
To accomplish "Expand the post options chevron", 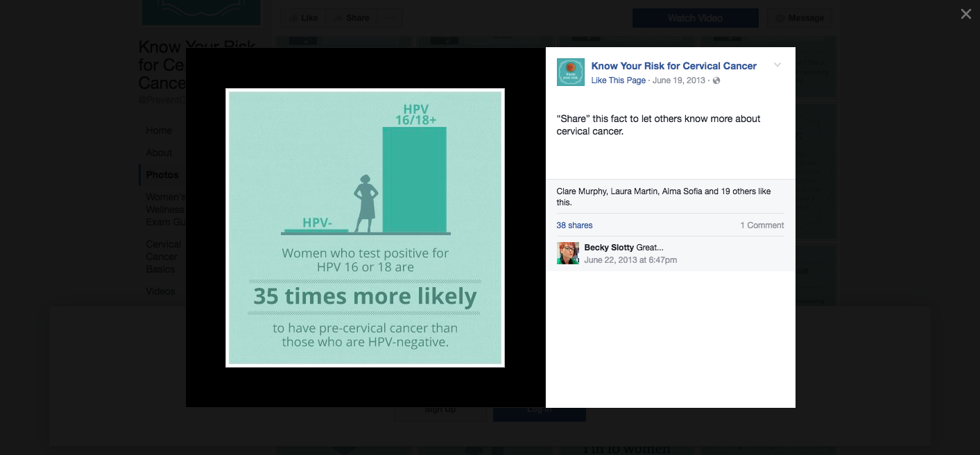I will tap(777, 65).
